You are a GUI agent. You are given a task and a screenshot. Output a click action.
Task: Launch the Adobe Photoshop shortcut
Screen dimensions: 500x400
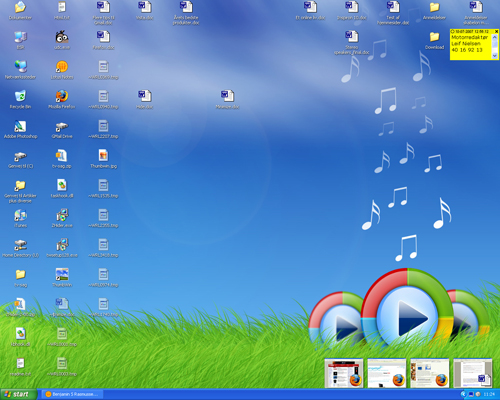20,126
